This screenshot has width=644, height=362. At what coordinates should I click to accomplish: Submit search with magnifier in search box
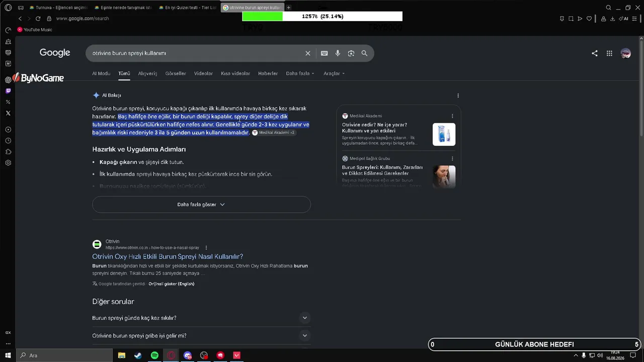click(364, 53)
